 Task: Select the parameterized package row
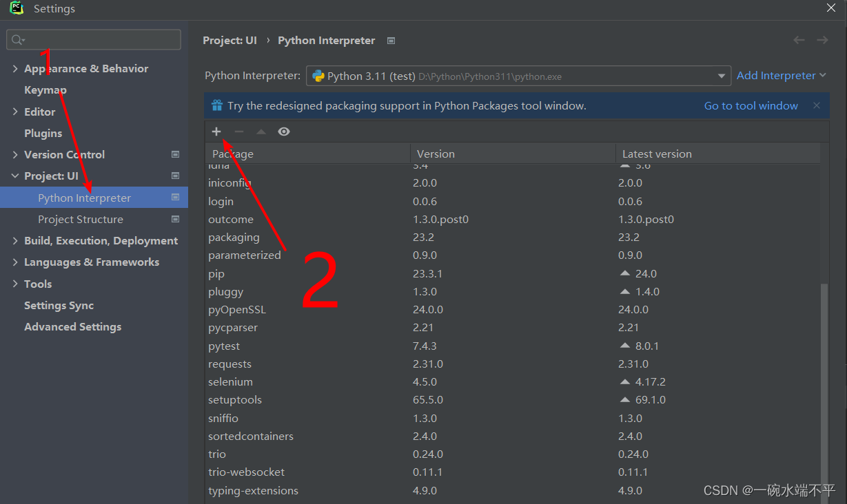513,255
